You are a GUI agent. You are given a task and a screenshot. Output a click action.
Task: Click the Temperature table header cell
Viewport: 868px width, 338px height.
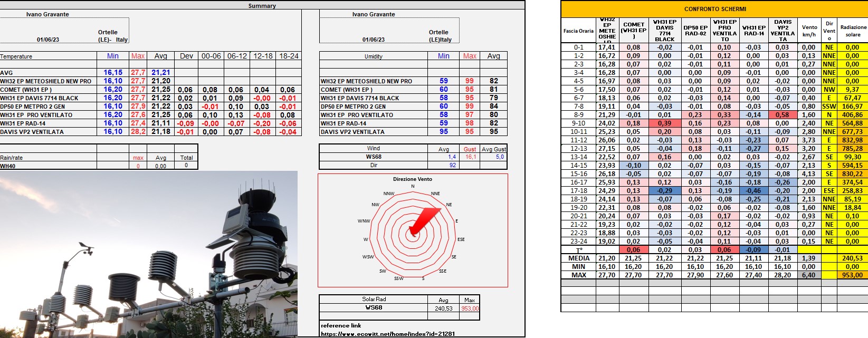point(16,56)
